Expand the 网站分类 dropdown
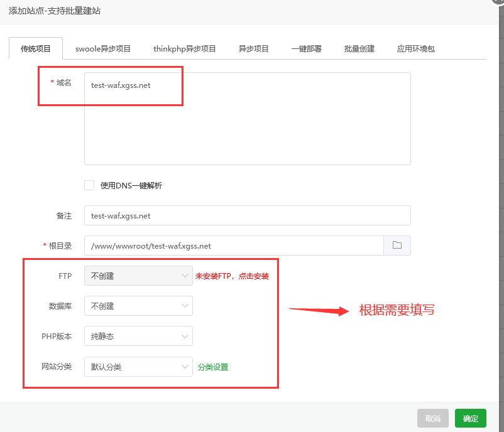Image resolution: width=504 pixels, height=432 pixels. pos(138,367)
